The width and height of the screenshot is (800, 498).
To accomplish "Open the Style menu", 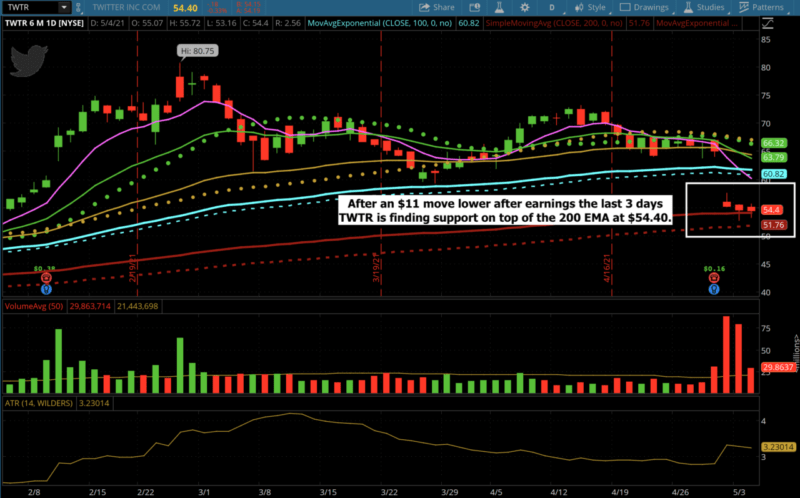I will point(590,7).
